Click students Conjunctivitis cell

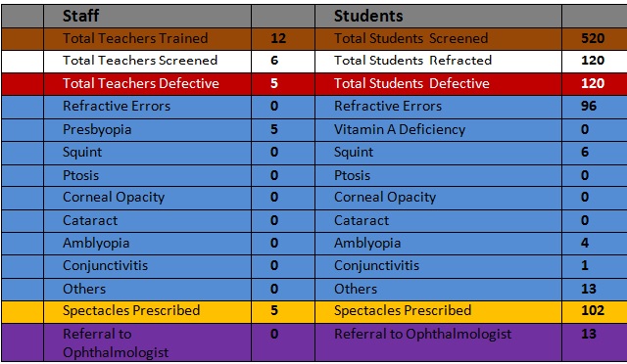tap(438, 266)
